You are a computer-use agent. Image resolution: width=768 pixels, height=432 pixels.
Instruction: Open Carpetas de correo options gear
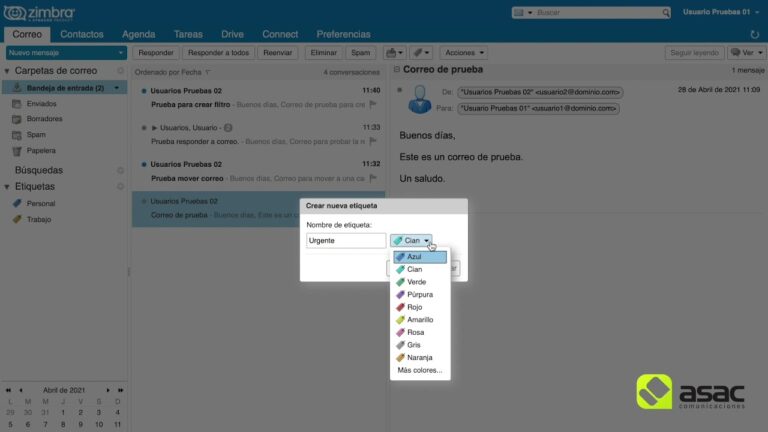coord(120,71)
